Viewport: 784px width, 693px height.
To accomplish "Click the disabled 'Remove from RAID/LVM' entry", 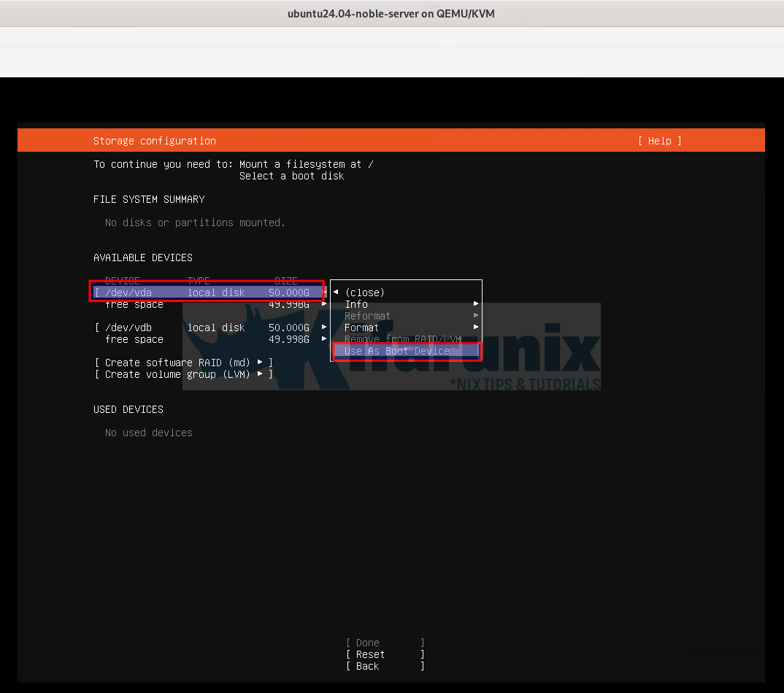I will click(402, 339).
